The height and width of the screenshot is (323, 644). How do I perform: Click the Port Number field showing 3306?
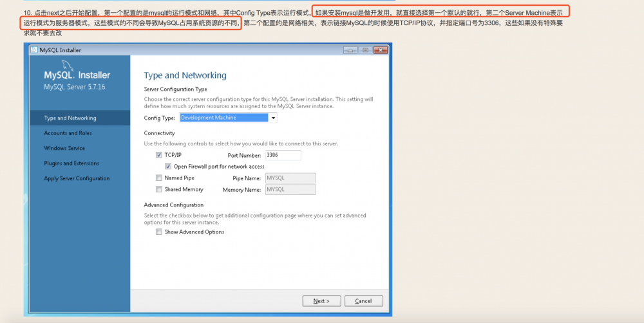[x=283, y=155]
